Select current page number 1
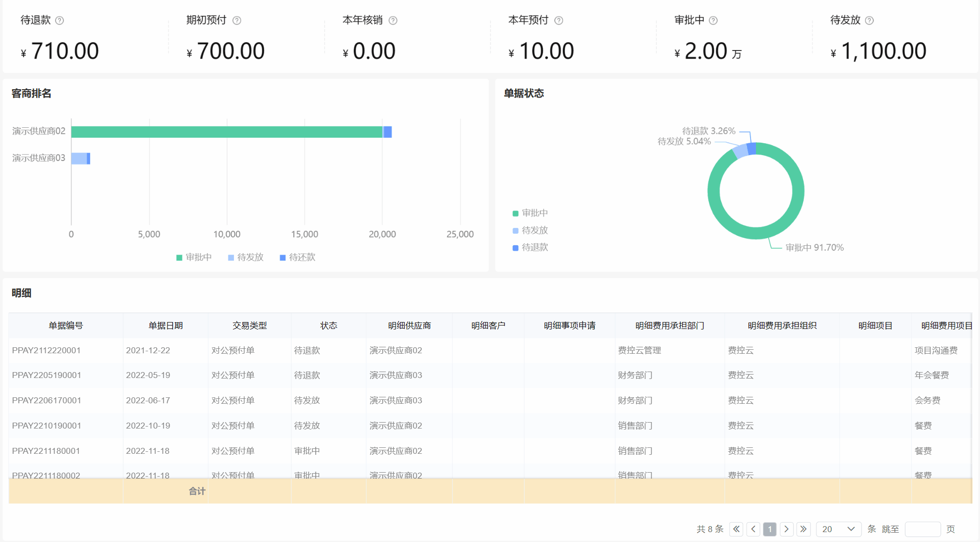The width and height of the screenshot is (980, 542). click(770, 529)
